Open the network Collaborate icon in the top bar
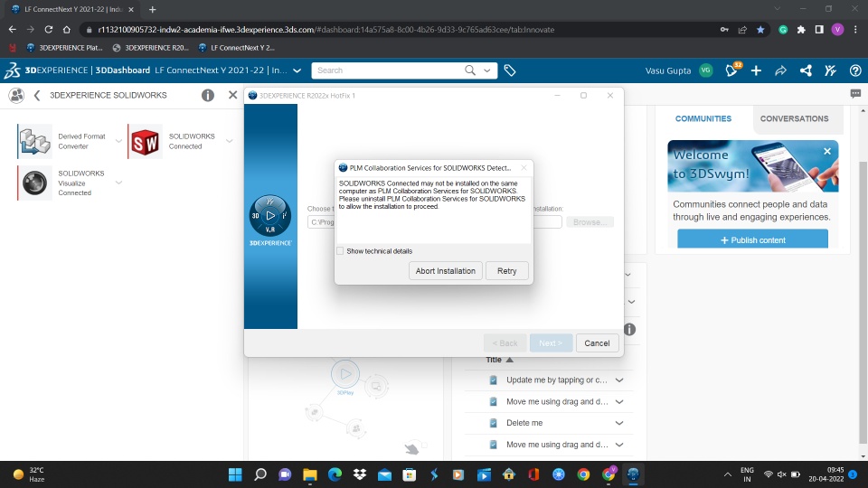Viewport: 868px width, 488px height. [x=806, y=70]
